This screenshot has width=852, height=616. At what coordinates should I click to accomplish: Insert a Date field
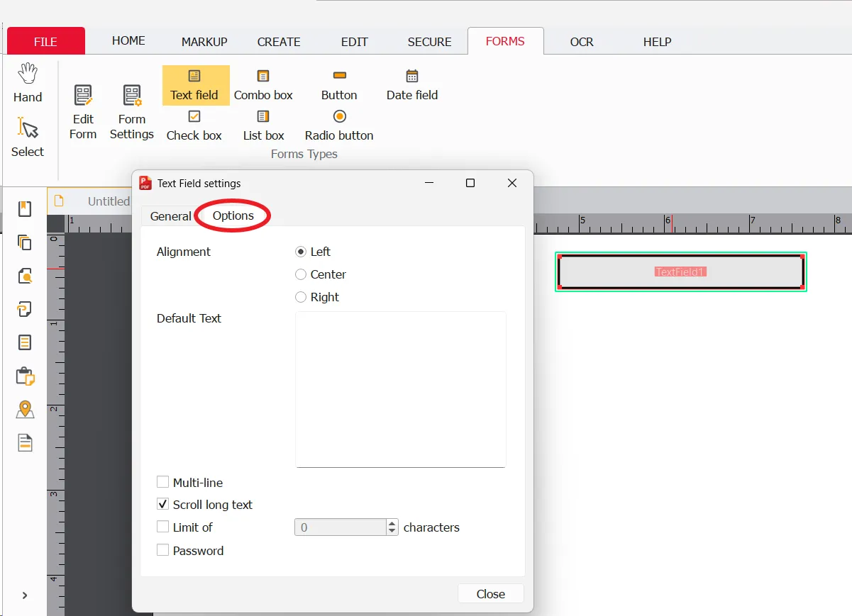point(412,85)
